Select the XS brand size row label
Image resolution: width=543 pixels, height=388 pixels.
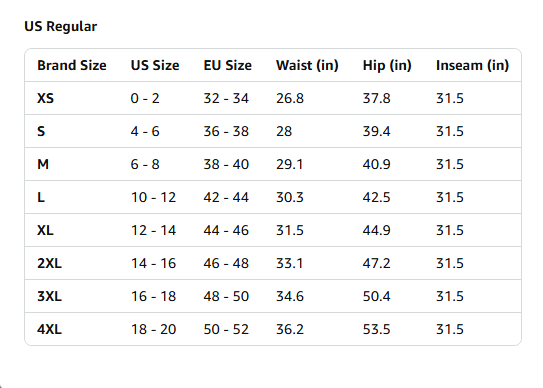tap(45, 98)
